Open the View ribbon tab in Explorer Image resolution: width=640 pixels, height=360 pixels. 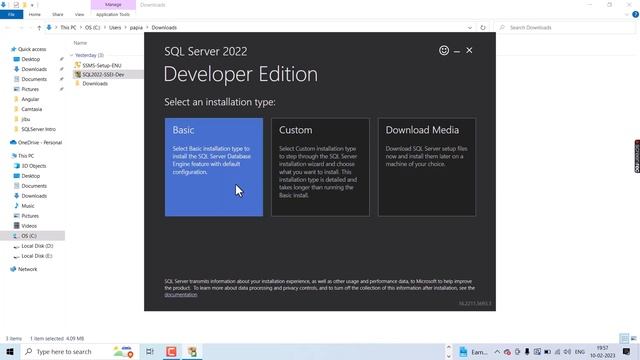click(x=79, y=14)
